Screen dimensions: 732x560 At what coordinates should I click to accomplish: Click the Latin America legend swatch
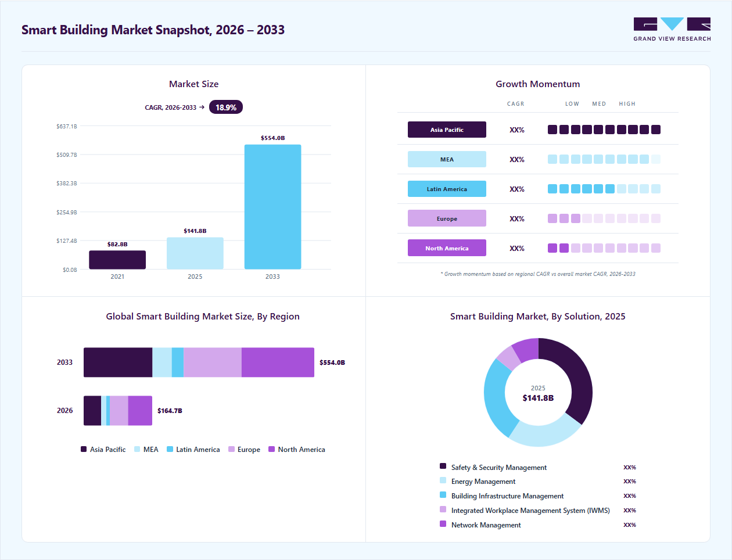(x=170, y=449)
